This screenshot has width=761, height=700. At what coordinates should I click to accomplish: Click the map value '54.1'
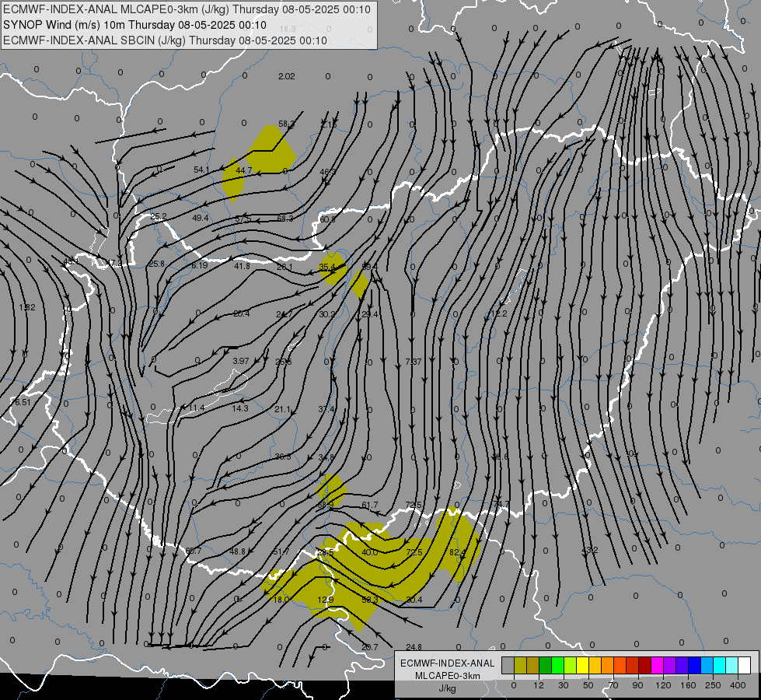201,170
